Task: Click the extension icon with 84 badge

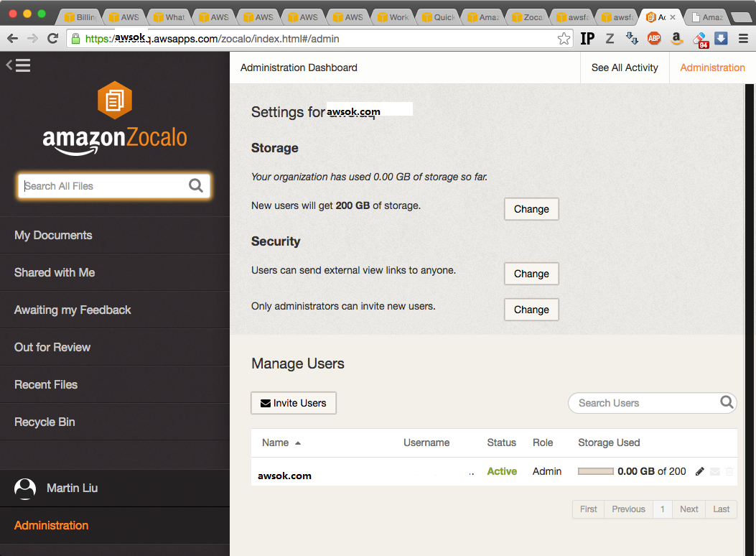Action: coord(700,40)
